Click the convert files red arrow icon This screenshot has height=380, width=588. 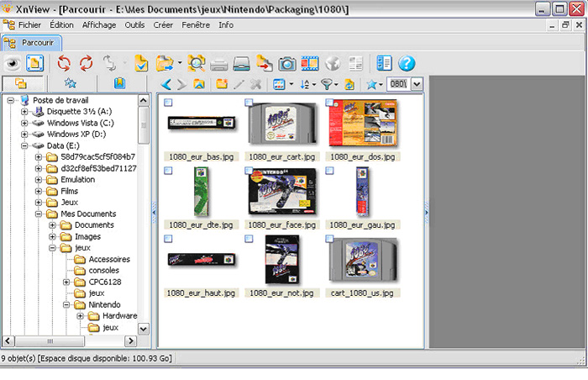pyautogui.click(x=265, y=63)
